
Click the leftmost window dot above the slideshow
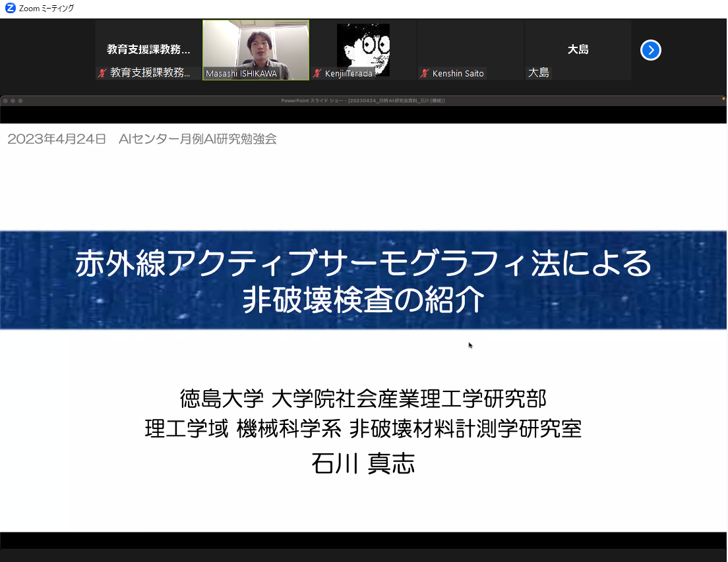click(x=6, y=101)
